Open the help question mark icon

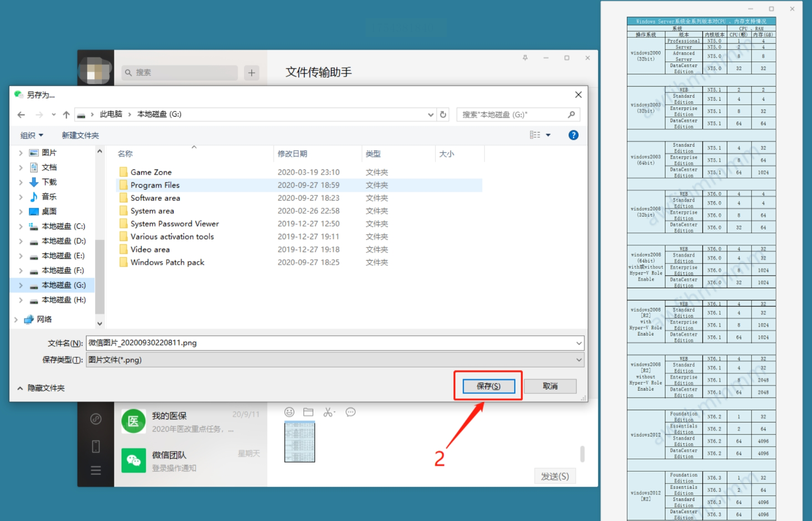(573, 135)
